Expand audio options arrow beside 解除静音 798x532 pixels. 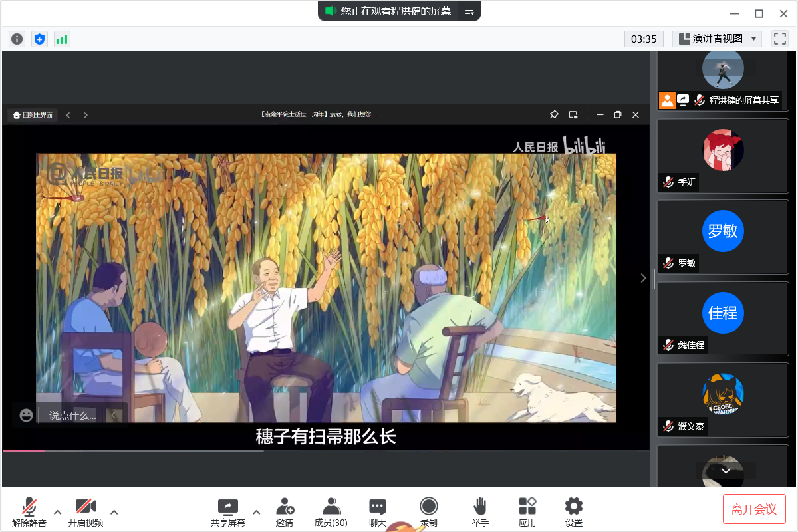click(x=58, y=512)
